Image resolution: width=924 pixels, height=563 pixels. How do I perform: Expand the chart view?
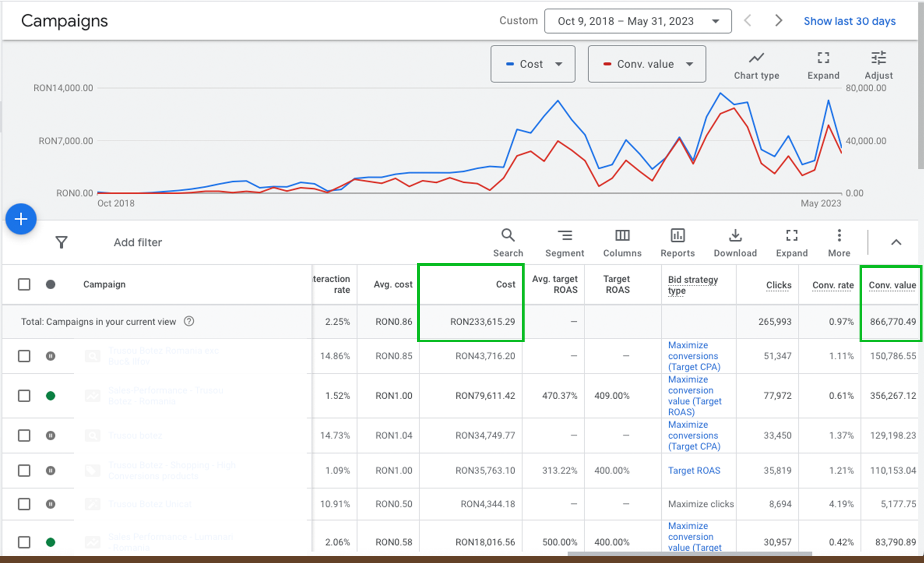pos(823,66)
